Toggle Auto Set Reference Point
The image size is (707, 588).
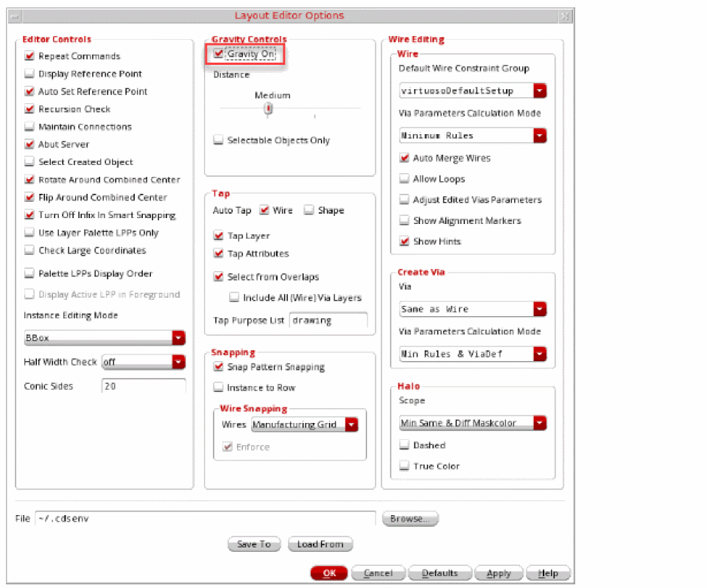coord(29,91)
